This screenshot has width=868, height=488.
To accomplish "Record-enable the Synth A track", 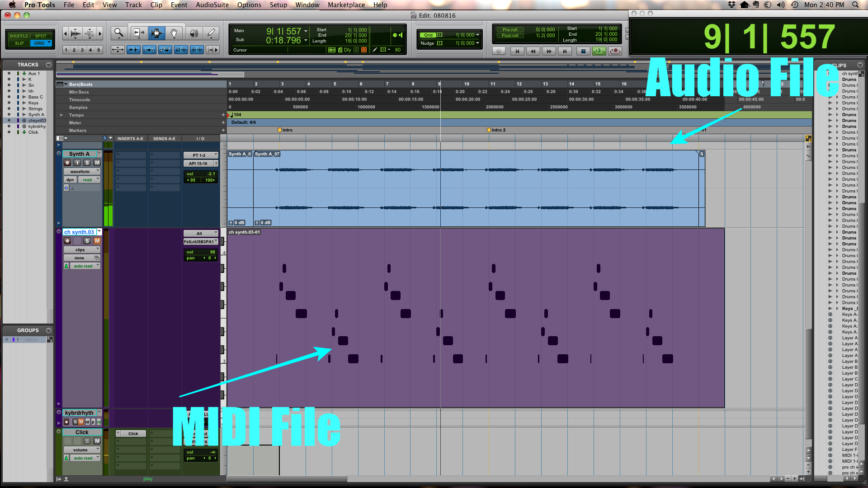I will (67, 163).
